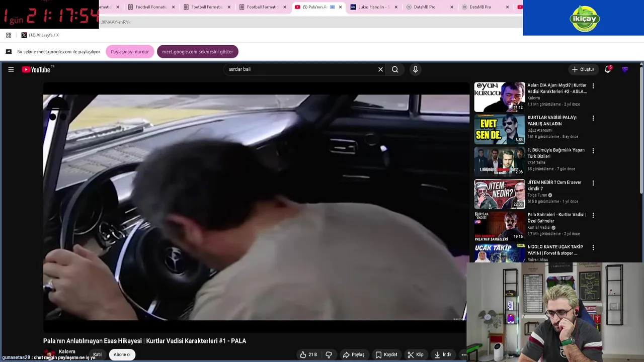Open 'N'GOLO KANTE UÇAK TAKİP' video thumbnail
Image resolution: width=644 pixels, height=362 pixels.
tap(499, 253)
